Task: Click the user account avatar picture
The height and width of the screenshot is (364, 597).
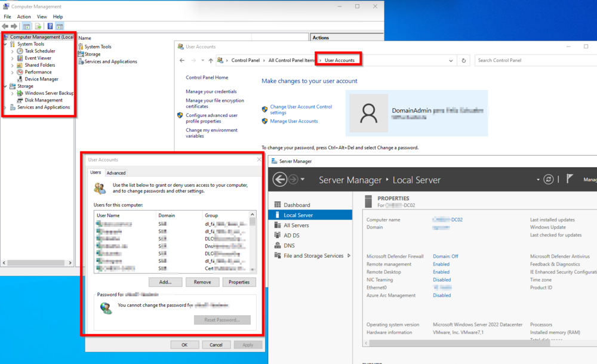Action: click(368, 113)
